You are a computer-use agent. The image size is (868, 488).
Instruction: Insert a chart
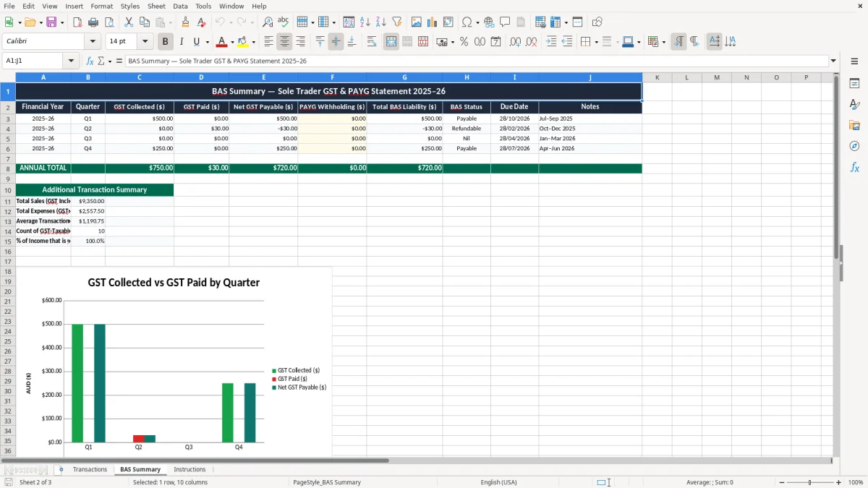(432, 22)
